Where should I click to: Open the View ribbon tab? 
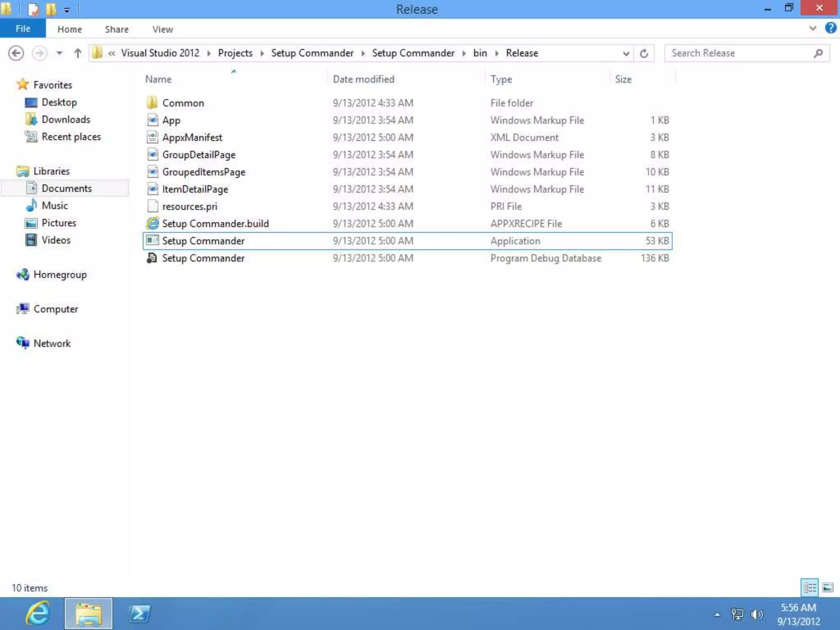coord(162,30)
